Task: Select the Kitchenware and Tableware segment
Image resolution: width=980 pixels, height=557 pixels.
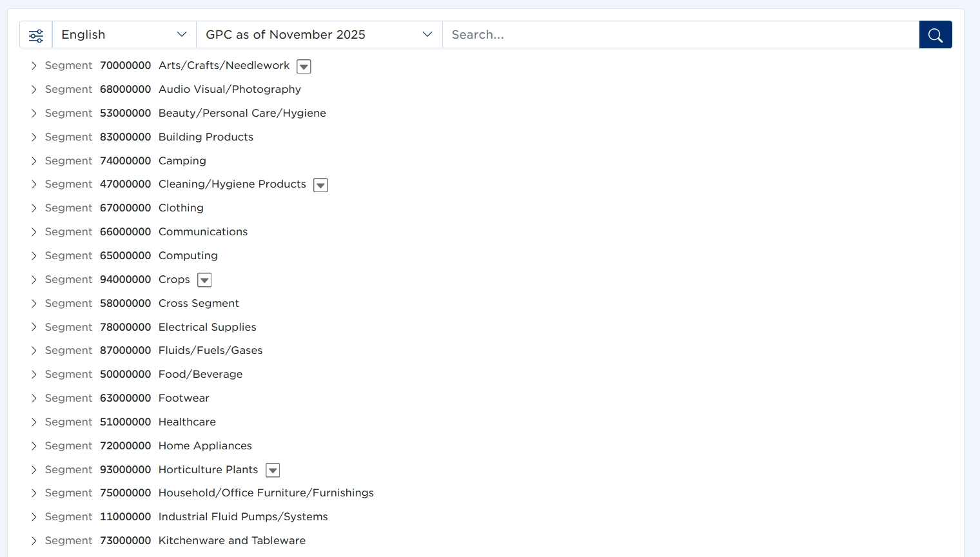Action: click(231, 540)
